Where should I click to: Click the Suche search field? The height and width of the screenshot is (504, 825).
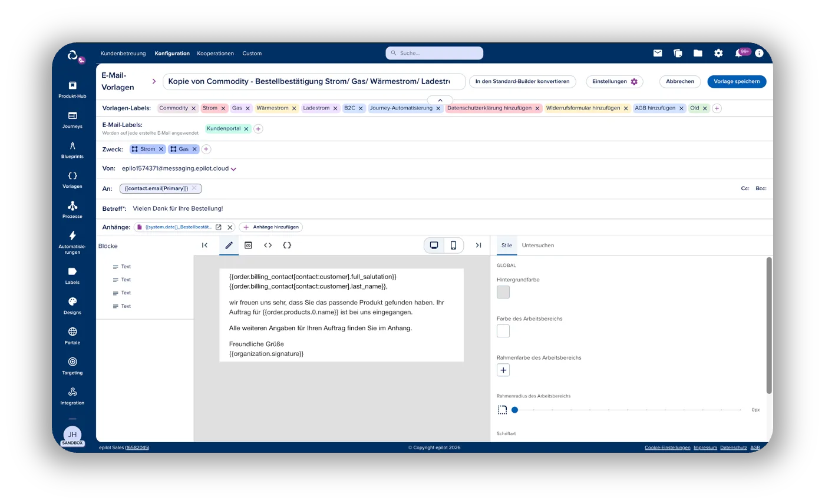tap(434, 53)
